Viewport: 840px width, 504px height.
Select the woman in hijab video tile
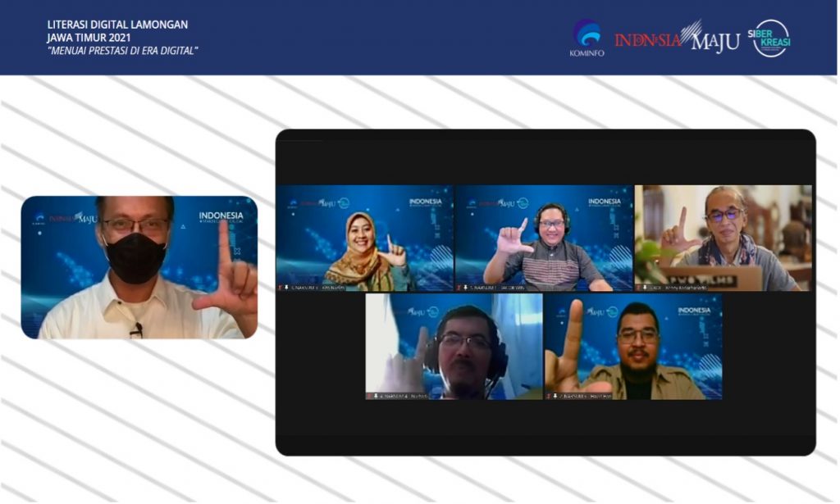pyautogui.click(x=364, y=238)
